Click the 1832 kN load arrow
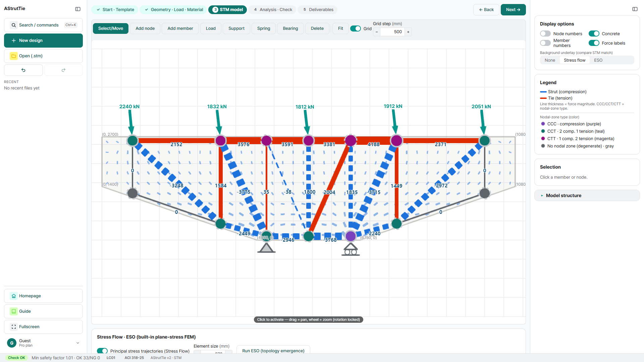The height and width of the screenshot is (362, 644). (218, 122)
